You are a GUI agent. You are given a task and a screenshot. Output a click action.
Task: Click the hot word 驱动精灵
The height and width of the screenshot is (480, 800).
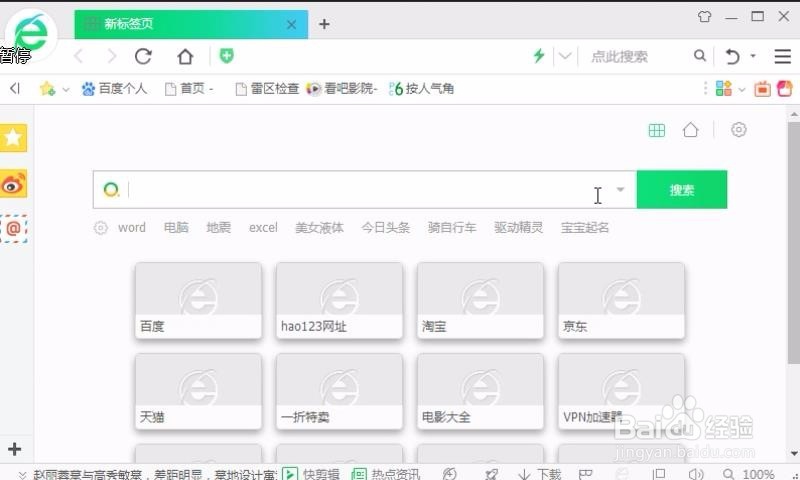(x=518, y=228)
